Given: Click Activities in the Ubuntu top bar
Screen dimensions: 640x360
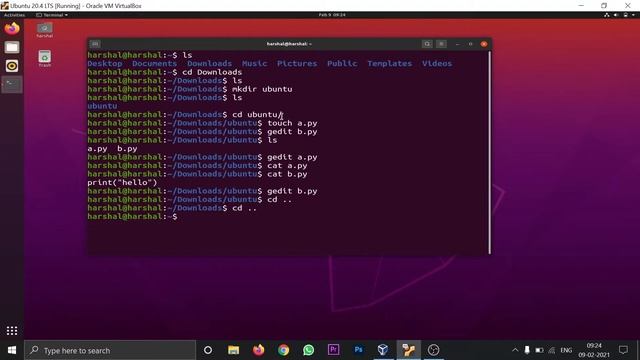Looking at the screenshot, I should point(14,15).
